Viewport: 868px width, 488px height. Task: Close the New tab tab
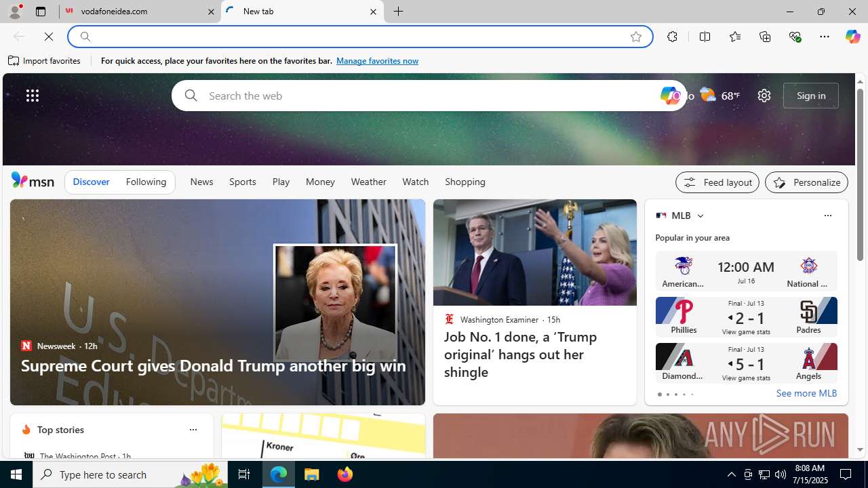373,12
